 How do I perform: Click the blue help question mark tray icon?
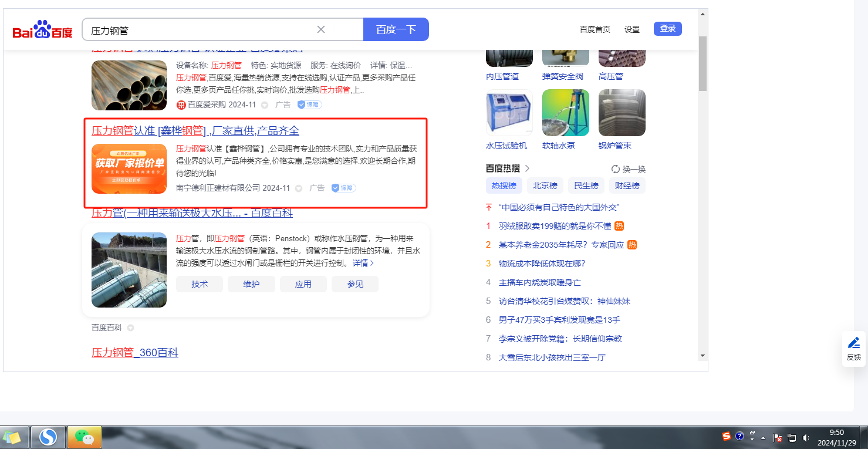coord(739,436)
